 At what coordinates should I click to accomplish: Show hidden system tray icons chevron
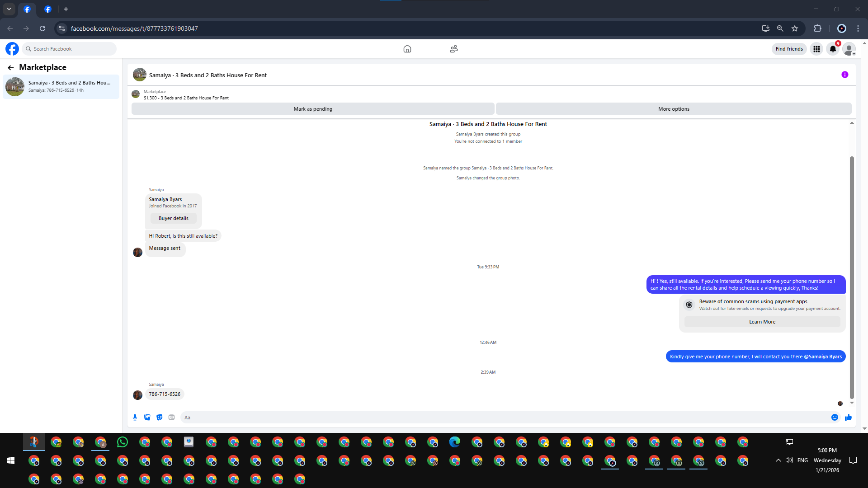[778, 460]
